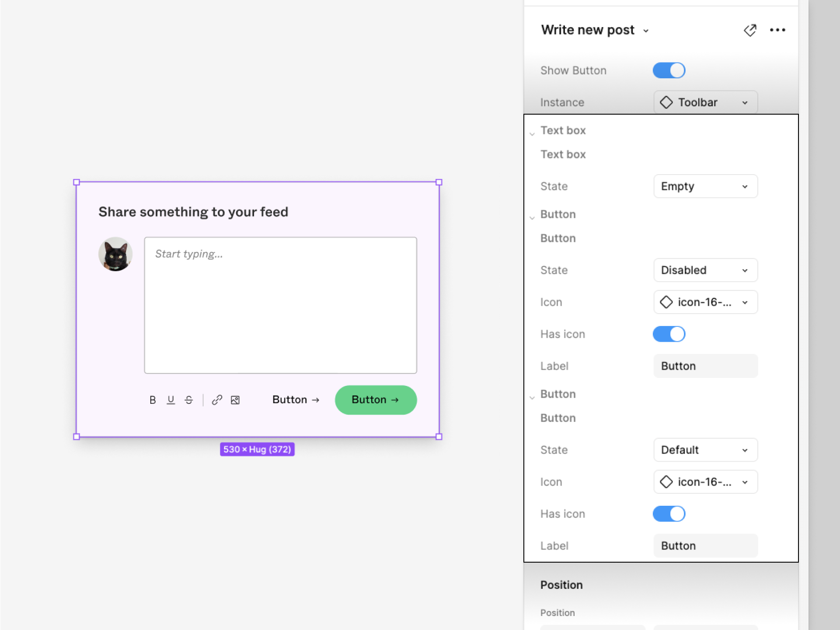Image resolution: width=840 pixels, height=630 pixels.
Task: Toggle Has icon on for the Disabled button
Action: coord(669,333)
